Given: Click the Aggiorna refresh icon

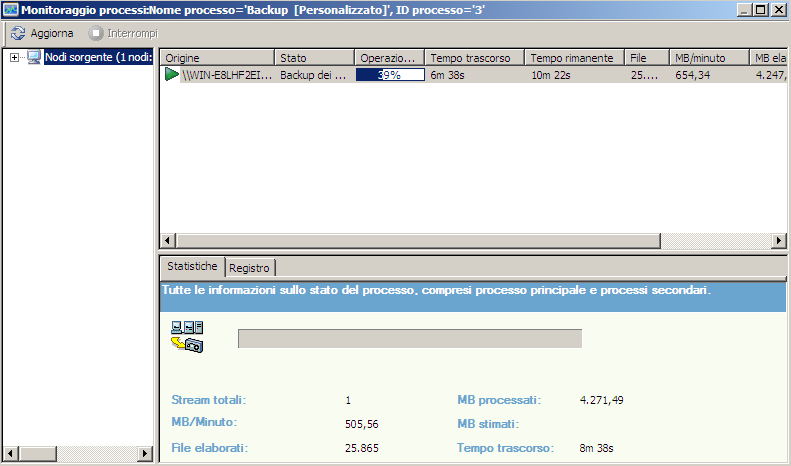Looking at the screenshot, I should 18,33.
